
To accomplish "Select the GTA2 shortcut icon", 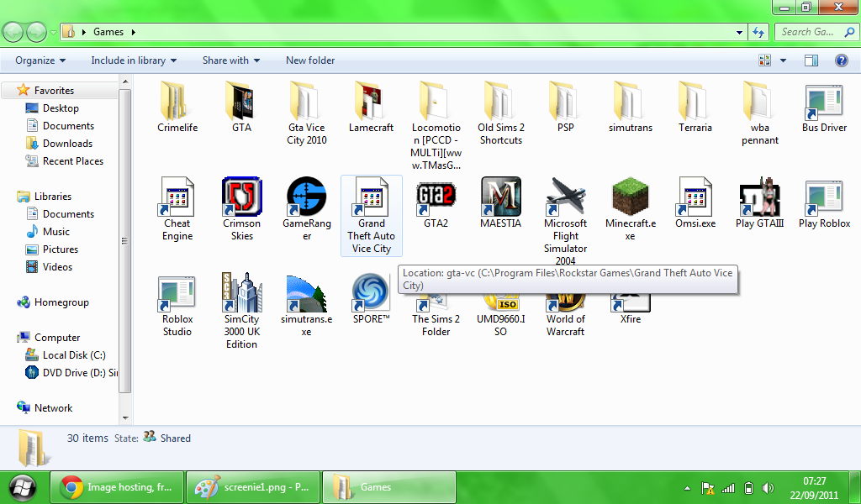I will tap(436, 197).
